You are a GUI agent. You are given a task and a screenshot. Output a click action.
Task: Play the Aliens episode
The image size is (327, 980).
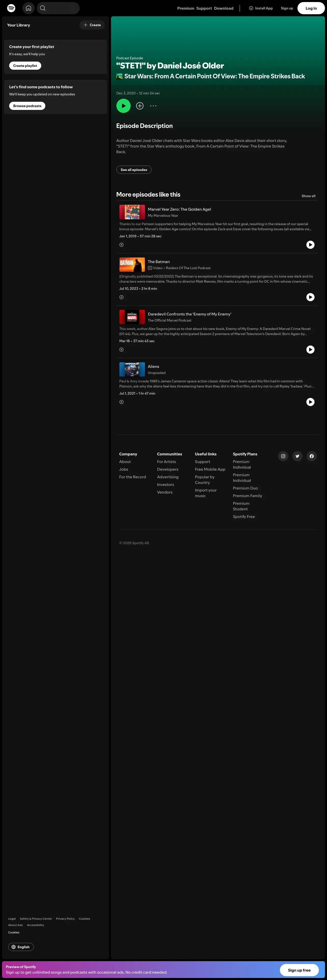(311, 402)
